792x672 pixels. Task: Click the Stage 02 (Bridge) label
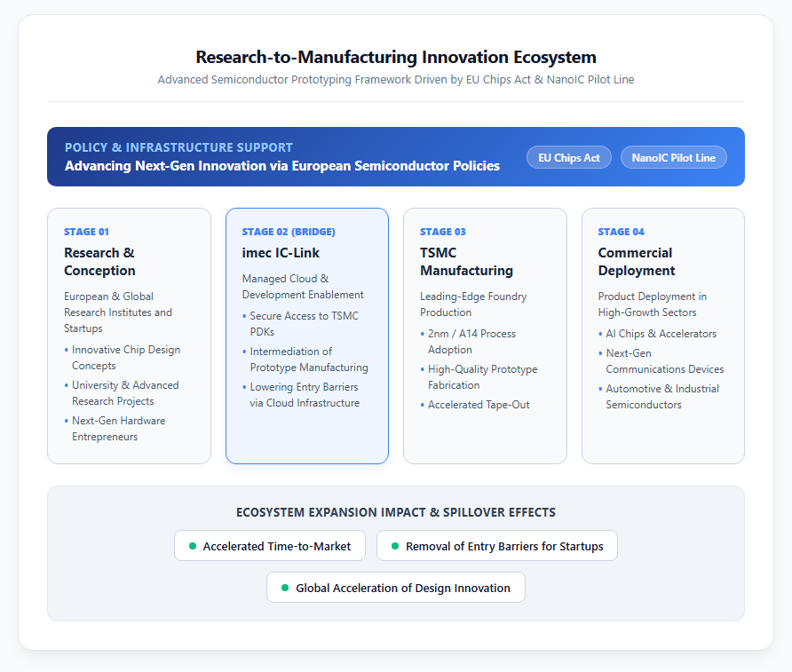(289, 232)
